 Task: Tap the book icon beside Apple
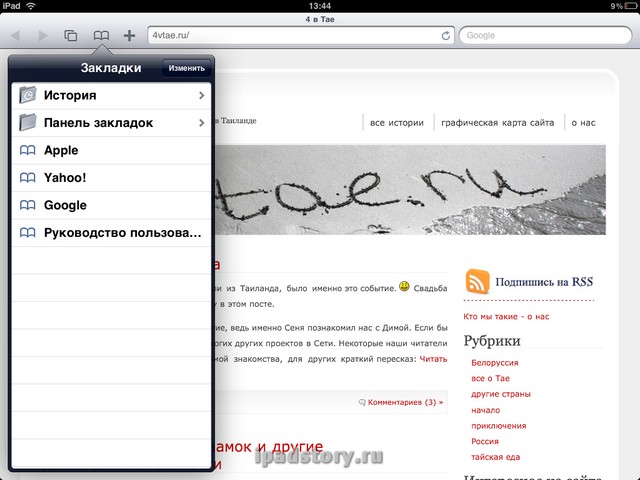click(x=27, y=150)
